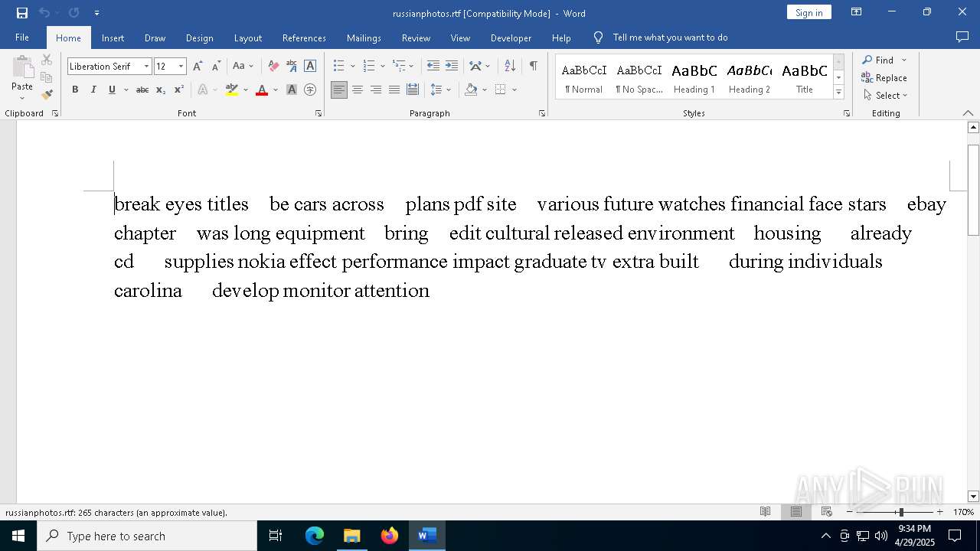Screen dimensions: 980x551
Task: Open the bullets list dropdown arrow
Action: [x=352, y=67]
